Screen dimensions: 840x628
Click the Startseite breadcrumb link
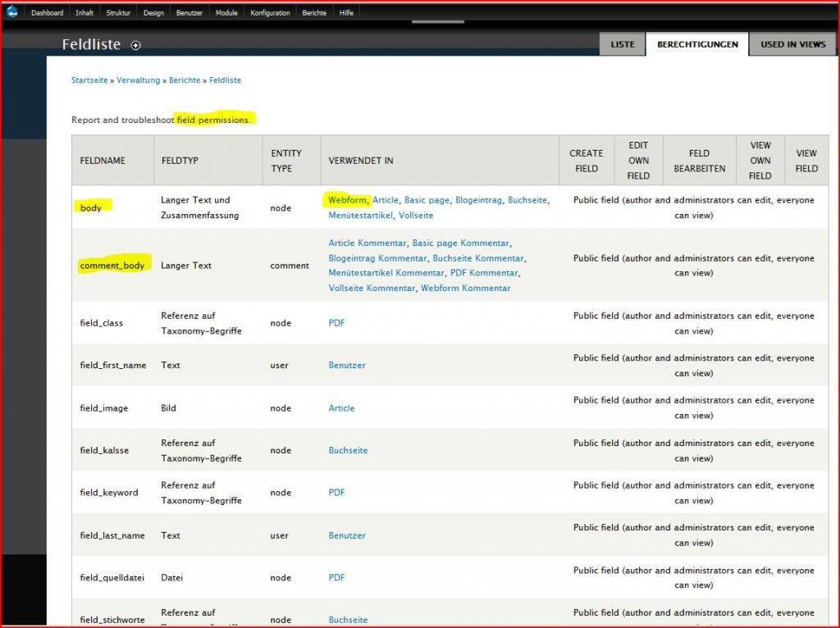[x=89, y=80]
